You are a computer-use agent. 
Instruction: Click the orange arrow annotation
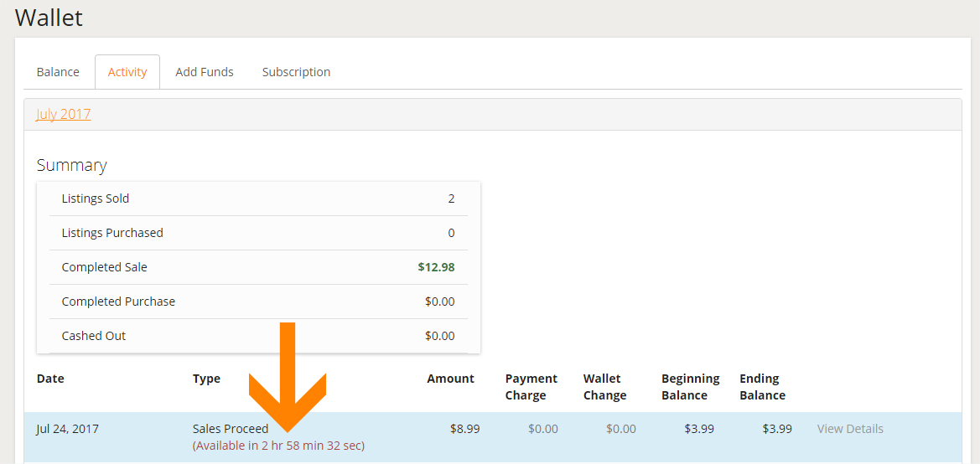coord(288,377)
